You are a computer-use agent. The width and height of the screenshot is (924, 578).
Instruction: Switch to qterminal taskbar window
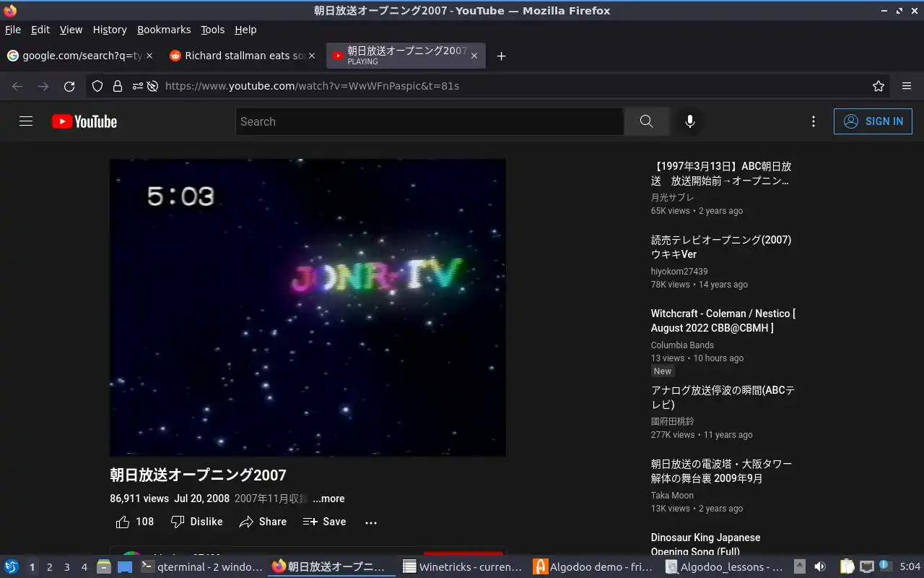(202, 567)
